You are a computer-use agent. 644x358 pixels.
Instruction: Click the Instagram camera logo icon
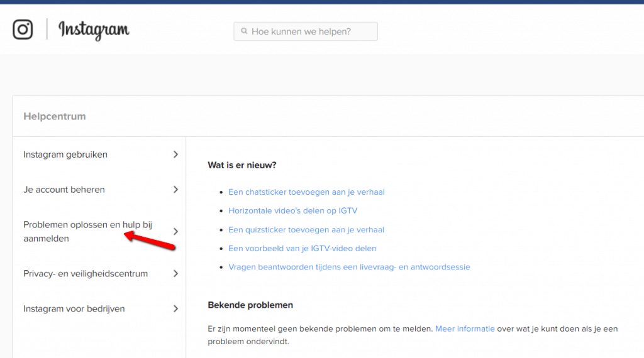(x=23, y=30)
